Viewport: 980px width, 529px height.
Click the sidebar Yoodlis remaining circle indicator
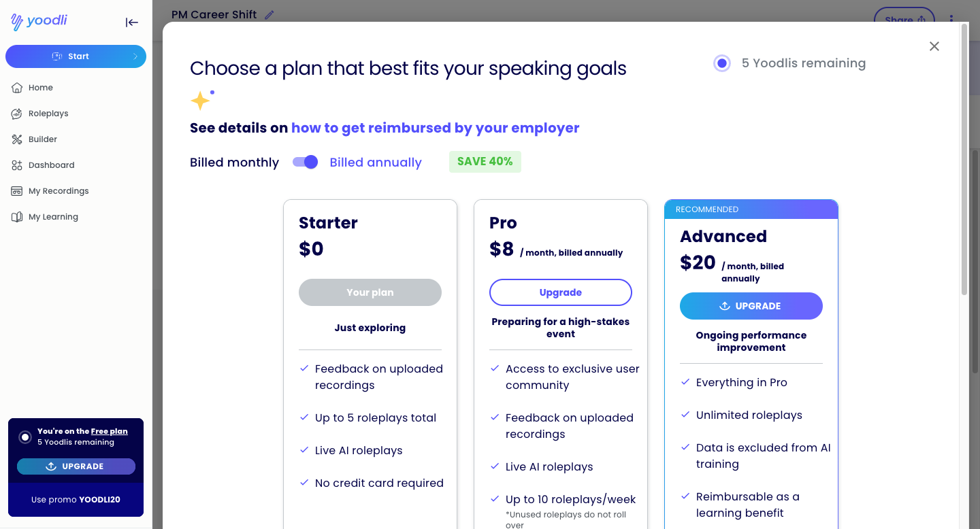(25, 437)
